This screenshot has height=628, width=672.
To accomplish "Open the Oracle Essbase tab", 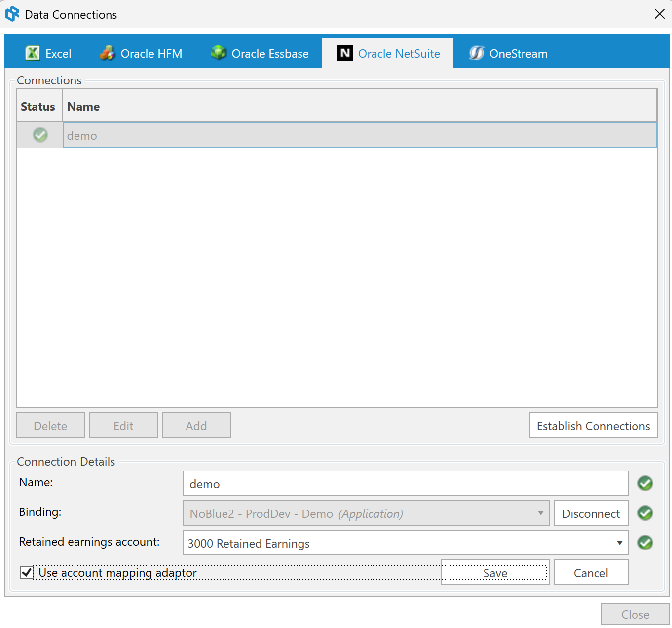I will [260, 53].
